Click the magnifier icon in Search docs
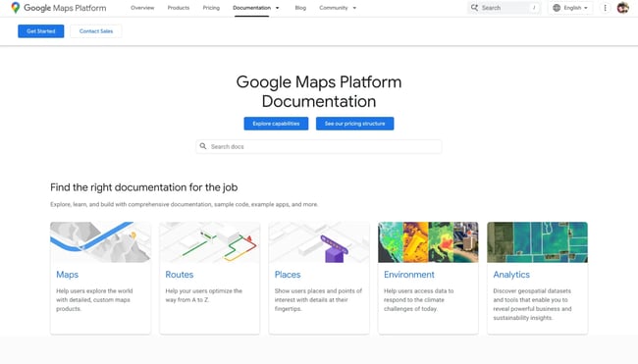Viewport: 638px width, 364px height. pyautogui.click(x=203, y=146)
